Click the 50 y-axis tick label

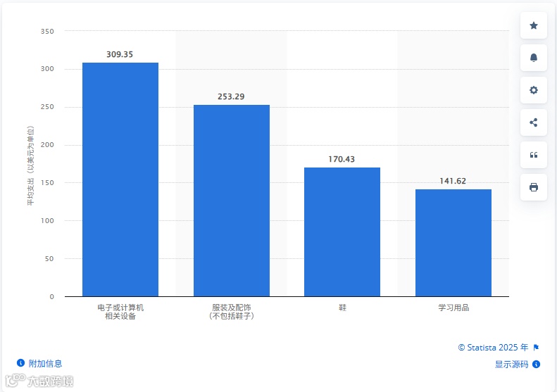pyautogui.click(x=49, y=259)
